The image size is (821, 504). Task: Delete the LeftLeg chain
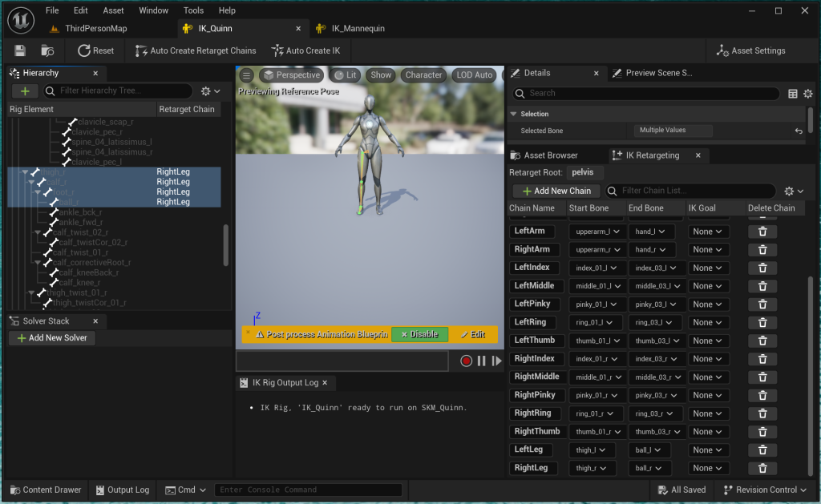[x=762, y=450]
